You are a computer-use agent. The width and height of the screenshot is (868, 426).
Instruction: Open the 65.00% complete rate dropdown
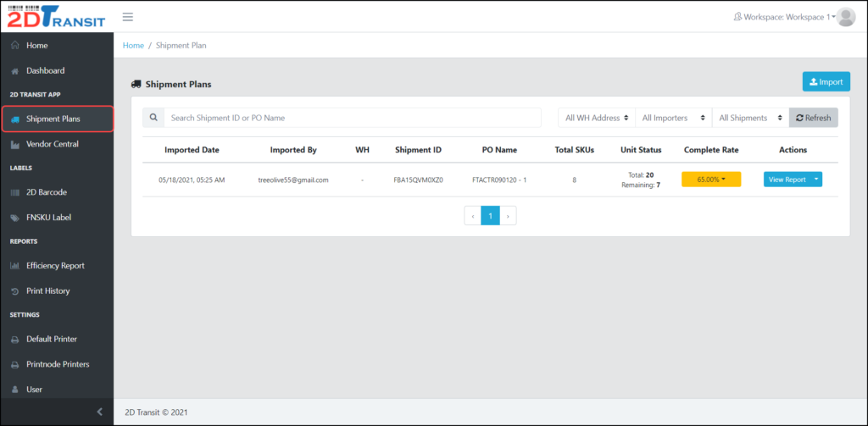[x=711, y=180]
